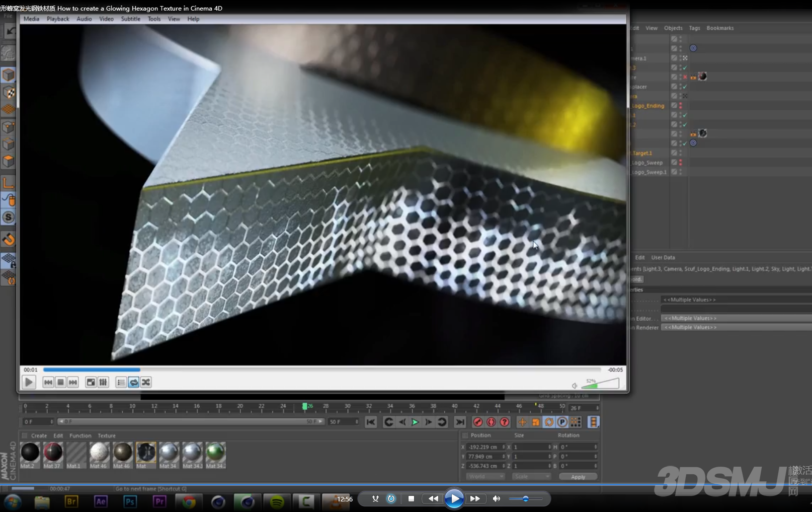Toggle the Displacer enable checkmark

685,87
